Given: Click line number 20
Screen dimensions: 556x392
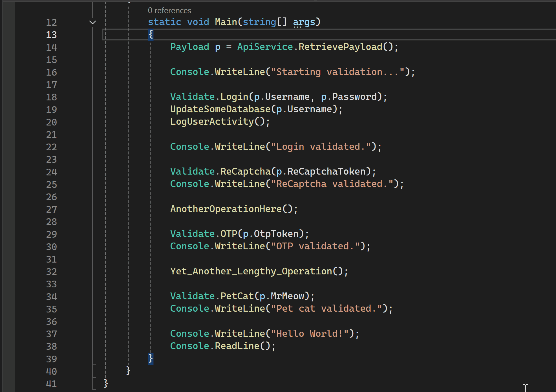Looking at the screenshot, I should [51, 122].
